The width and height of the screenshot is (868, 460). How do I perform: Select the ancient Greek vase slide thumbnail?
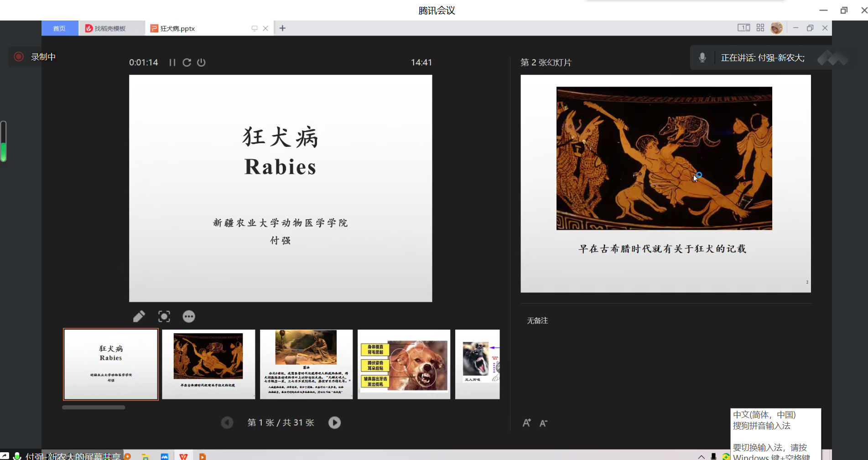point(208,364)
